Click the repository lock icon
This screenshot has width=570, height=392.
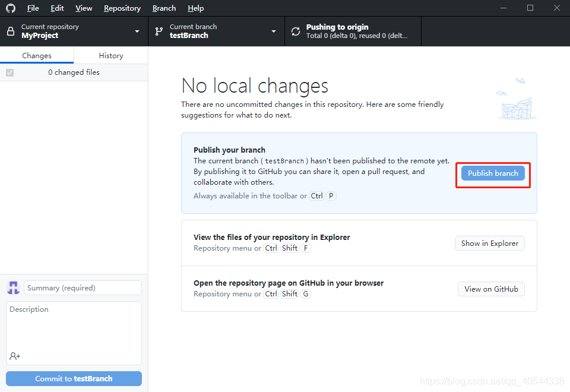11,31
